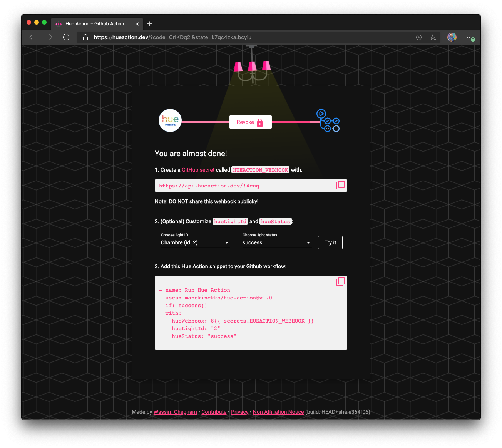Click the browser reload icon

tap(66, 37)
